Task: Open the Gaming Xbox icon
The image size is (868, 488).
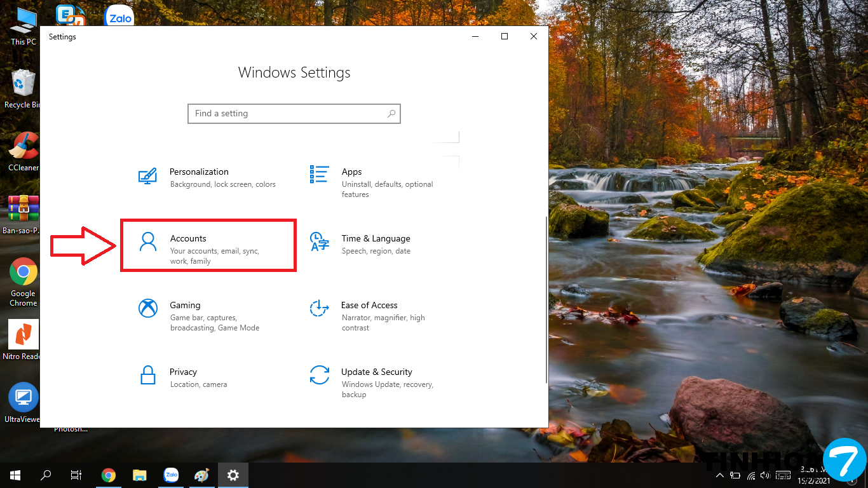Action: pos(147,309)
